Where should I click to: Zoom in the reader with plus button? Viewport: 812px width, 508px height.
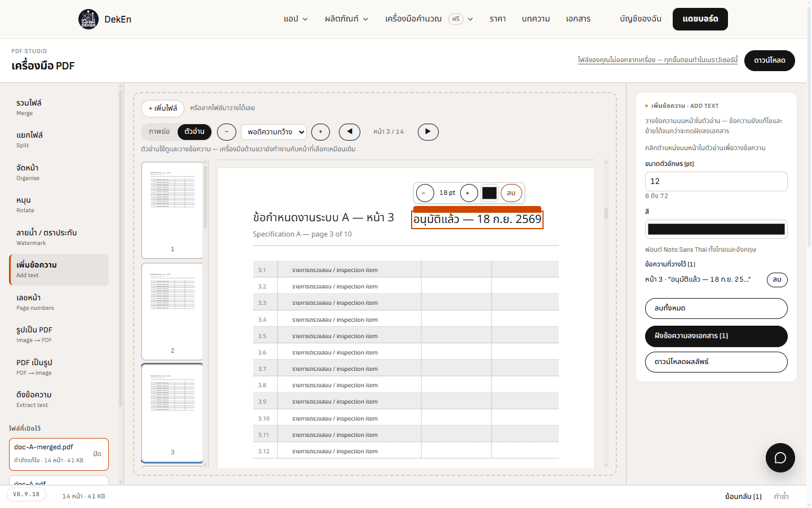tap(321, 132)
